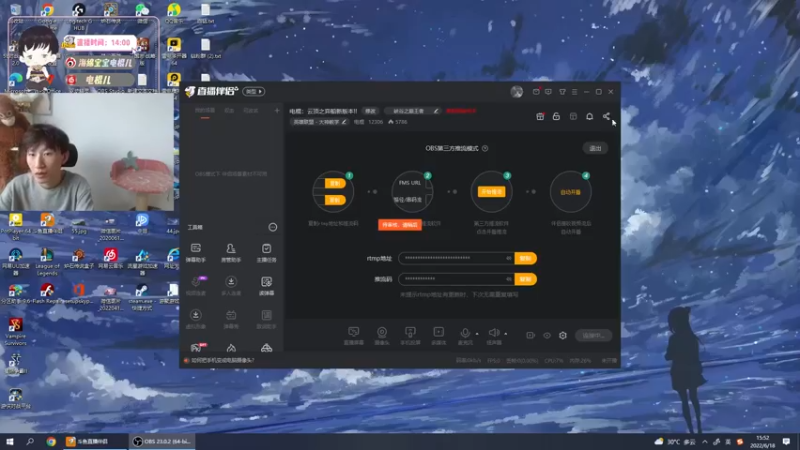Expand hidden system tray icons chevron
This screenshot has width=800, height=450.
pos(705,441)
